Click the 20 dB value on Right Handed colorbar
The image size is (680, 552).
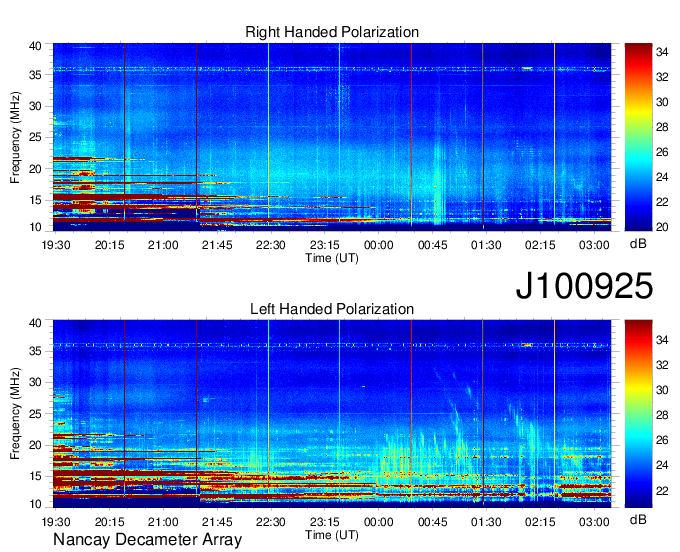(662, 227)
